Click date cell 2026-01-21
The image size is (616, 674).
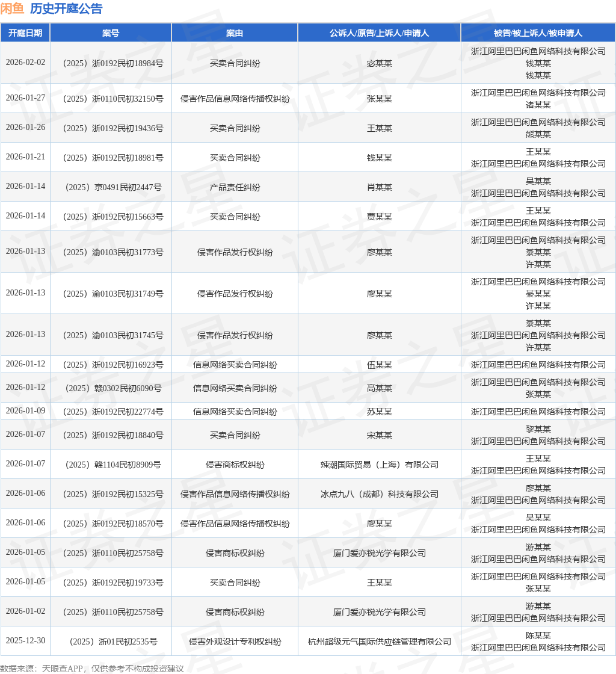tap(25, 157)
